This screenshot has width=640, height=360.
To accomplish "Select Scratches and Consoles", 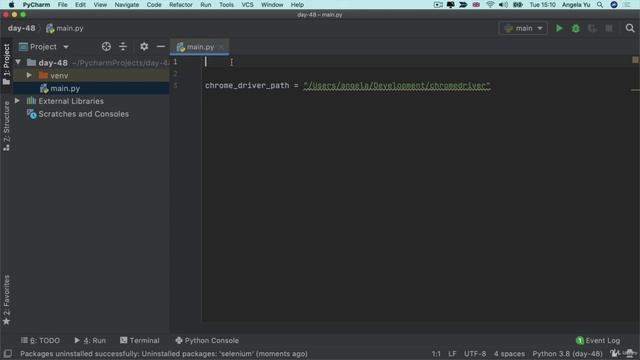I will coord(83,114).
